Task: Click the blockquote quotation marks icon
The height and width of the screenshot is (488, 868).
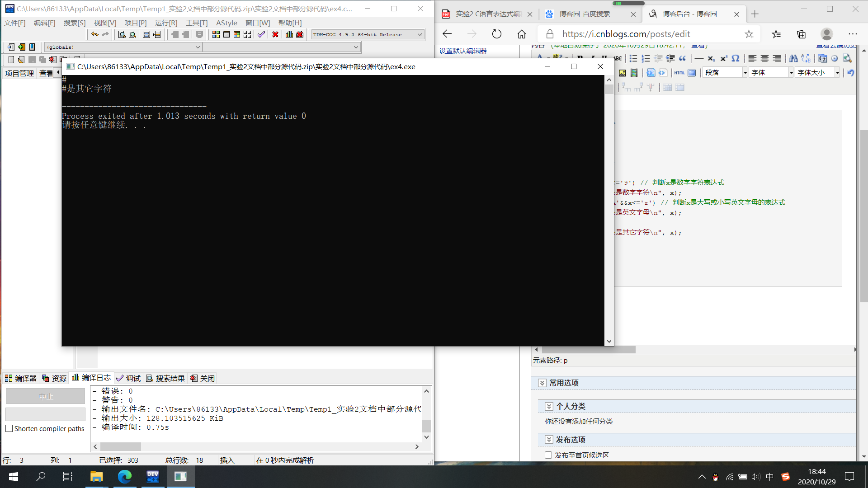Action: (x=683, y=59)
